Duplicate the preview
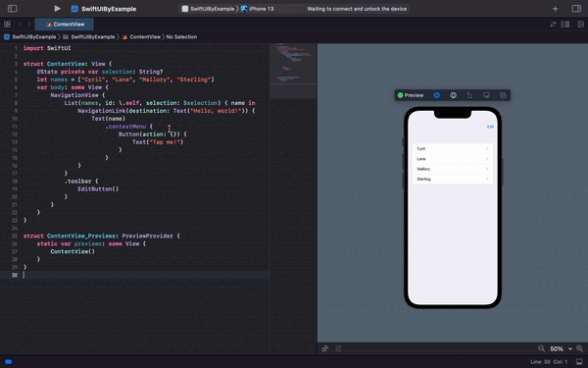This screenshot has width=588, height=368. pyautogui.click(x=503, y=95)
